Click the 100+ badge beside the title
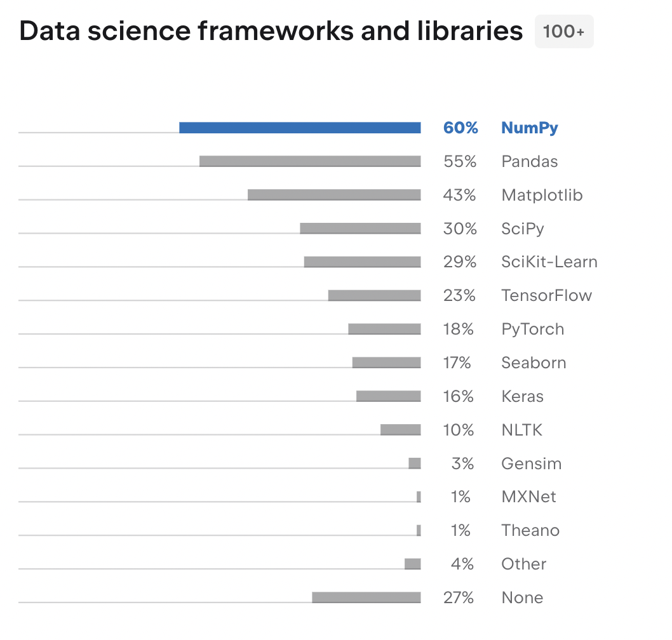The width and height of the screenshot is (672, 640). pos(563,31)
